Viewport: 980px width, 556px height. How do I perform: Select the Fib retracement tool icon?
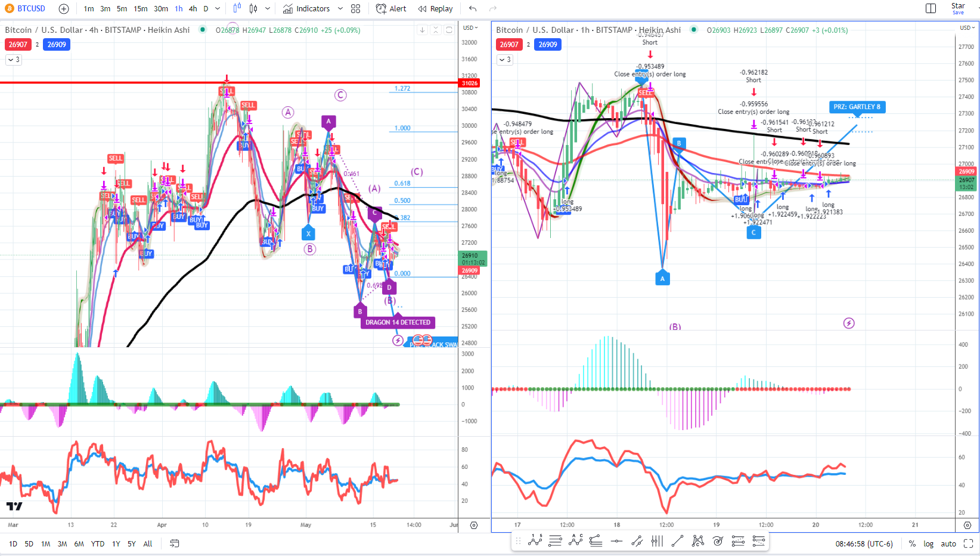pyautogui.click(x=596, y=541)
